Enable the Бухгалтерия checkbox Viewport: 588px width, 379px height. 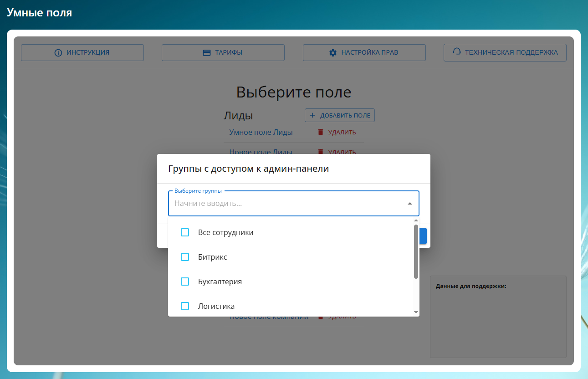tap(185, 282)
